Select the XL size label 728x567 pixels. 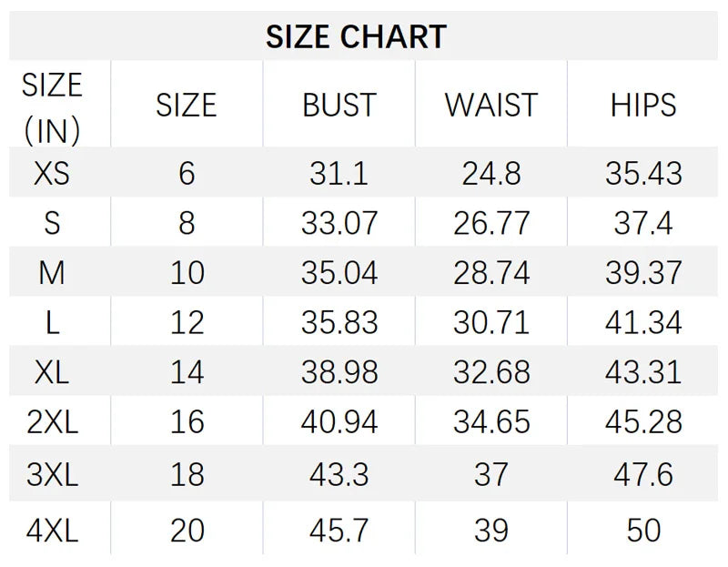click(x=52, y=371)
